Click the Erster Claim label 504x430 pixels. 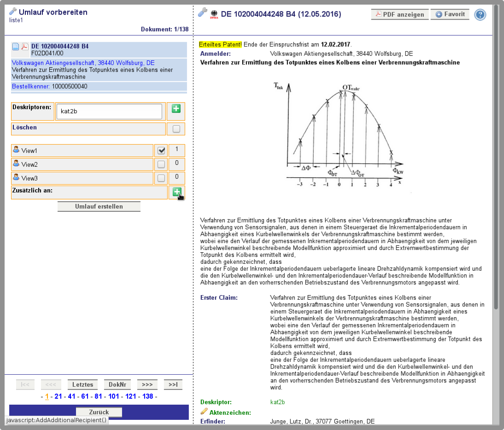[x=219, y=298]
